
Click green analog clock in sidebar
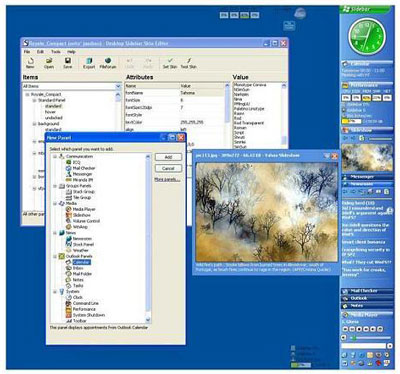pos(367,37)
